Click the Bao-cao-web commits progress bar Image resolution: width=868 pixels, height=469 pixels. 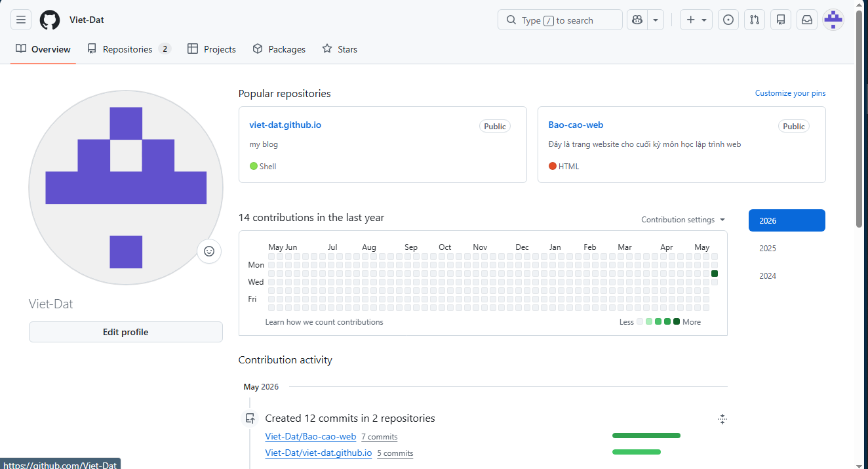646,436
